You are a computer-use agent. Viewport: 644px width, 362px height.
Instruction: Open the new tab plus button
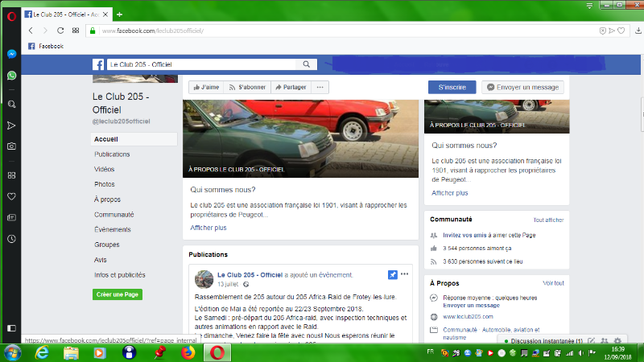pyautogui.click(x=119, y=14)
